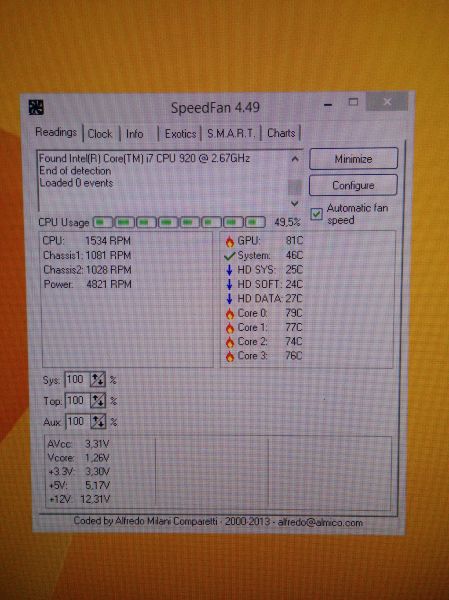Maximize the SpeedFan window
The width and height of the screenshot is (449, 600).
pos(353,102)
